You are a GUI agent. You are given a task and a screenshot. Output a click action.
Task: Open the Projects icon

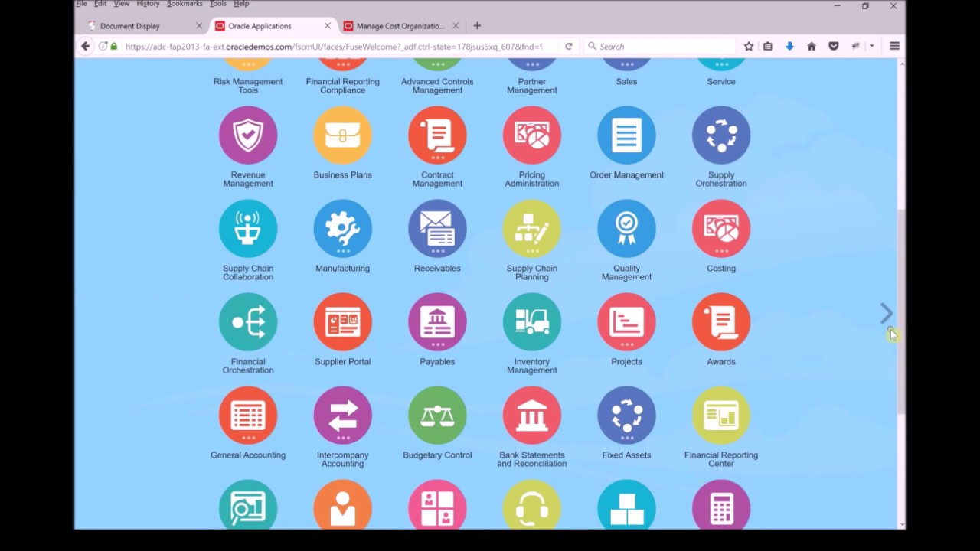[x=626, y=321]
